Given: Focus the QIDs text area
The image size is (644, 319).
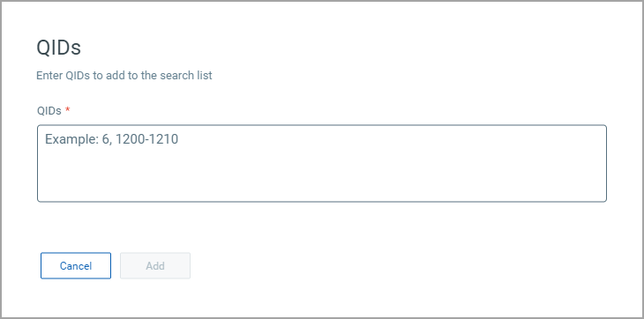Looking at the screenshot, I should 322,163.
